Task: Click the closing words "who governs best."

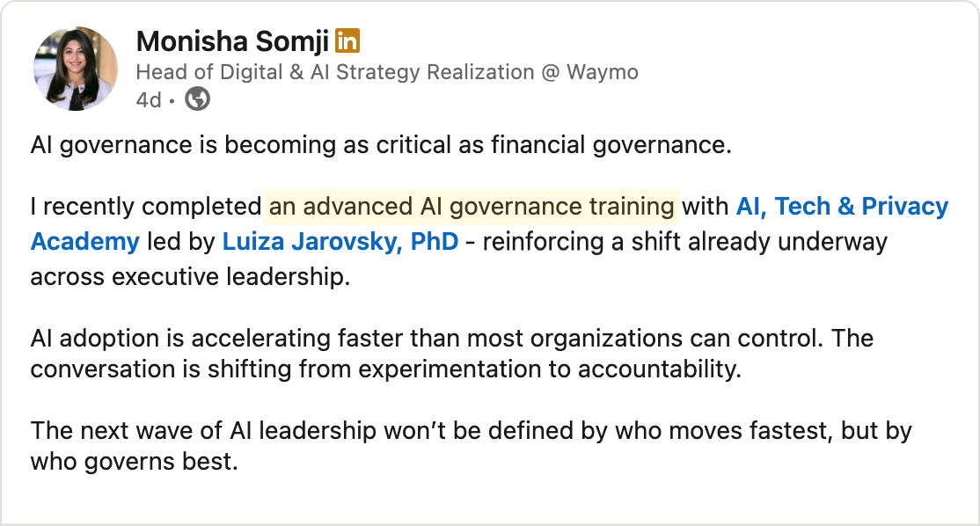Action: 134,462
